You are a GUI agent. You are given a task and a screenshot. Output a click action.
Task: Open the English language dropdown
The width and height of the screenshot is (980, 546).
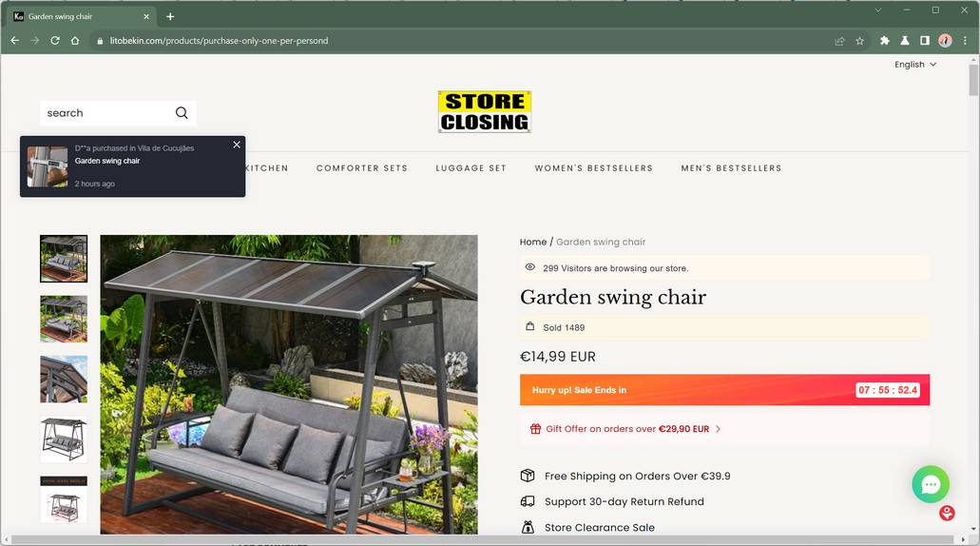(x=915, y=65)
